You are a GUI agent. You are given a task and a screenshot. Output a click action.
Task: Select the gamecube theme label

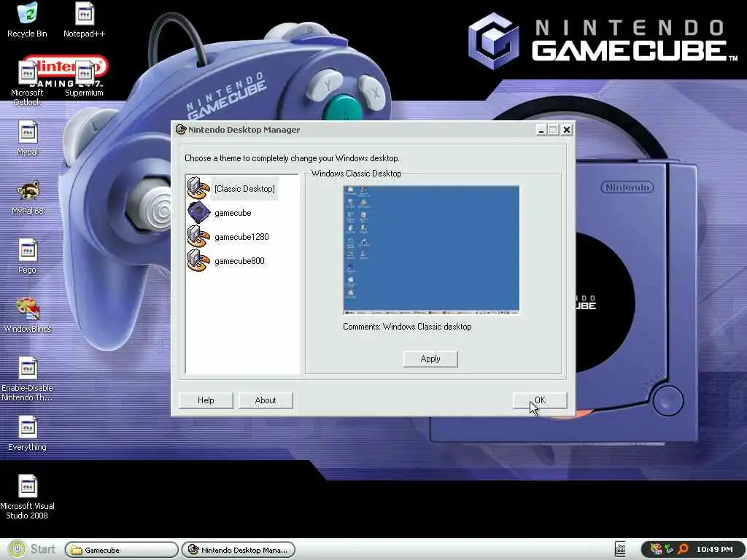pos(233,213)
